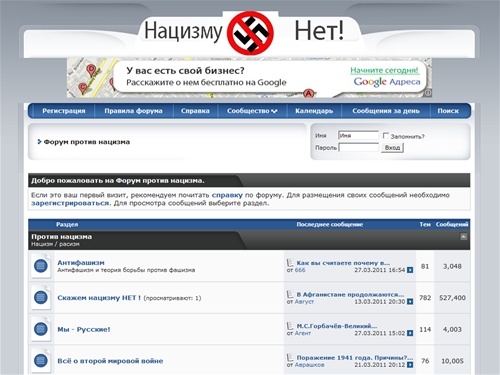The height and width of the screenshot is (375, 500).
Task: Open user profile Агент
Action: [303, 333]
